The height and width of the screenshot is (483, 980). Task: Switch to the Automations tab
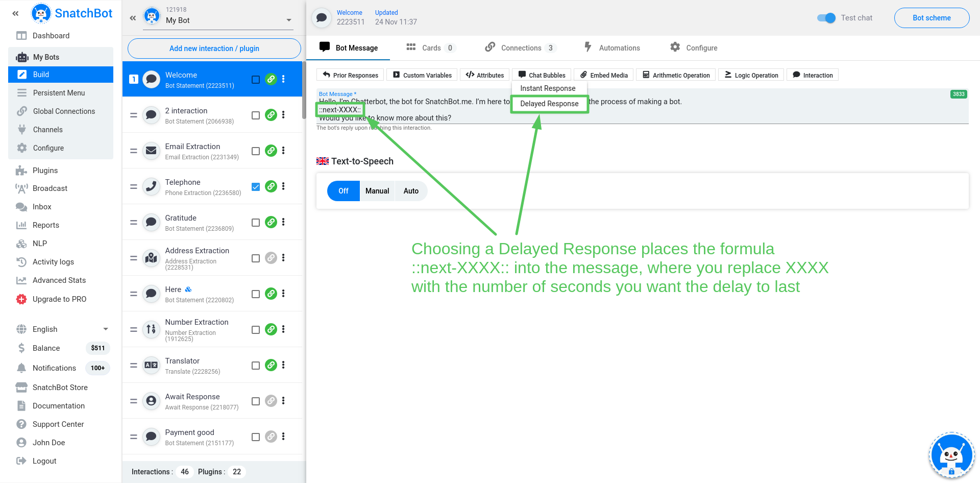coord(612,48)
